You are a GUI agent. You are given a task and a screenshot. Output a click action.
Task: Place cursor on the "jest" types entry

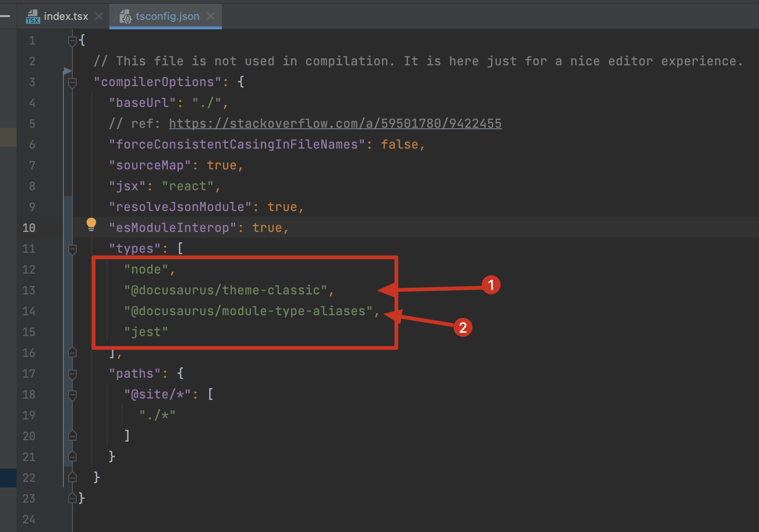146,332
